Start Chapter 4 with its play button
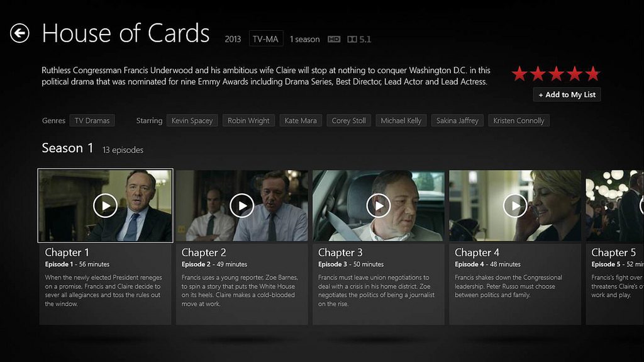 pos(515,205)
